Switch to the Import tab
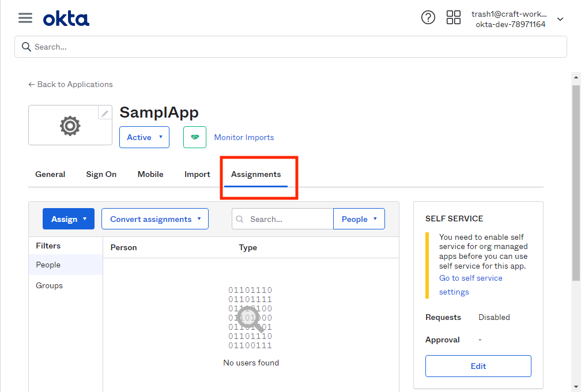581x392 pixels. tap(197, 174)
